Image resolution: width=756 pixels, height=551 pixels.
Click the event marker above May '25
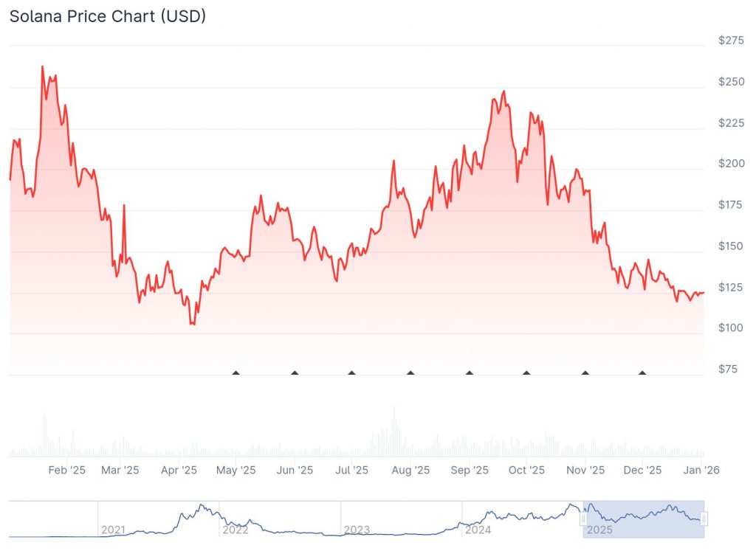(236, 372)
